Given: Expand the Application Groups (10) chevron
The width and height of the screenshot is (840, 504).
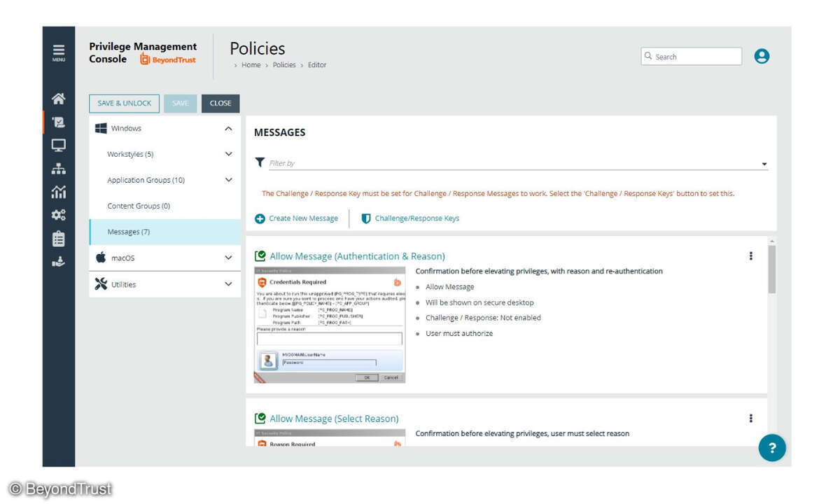Looking at the screenshot, I should [228, 180].
